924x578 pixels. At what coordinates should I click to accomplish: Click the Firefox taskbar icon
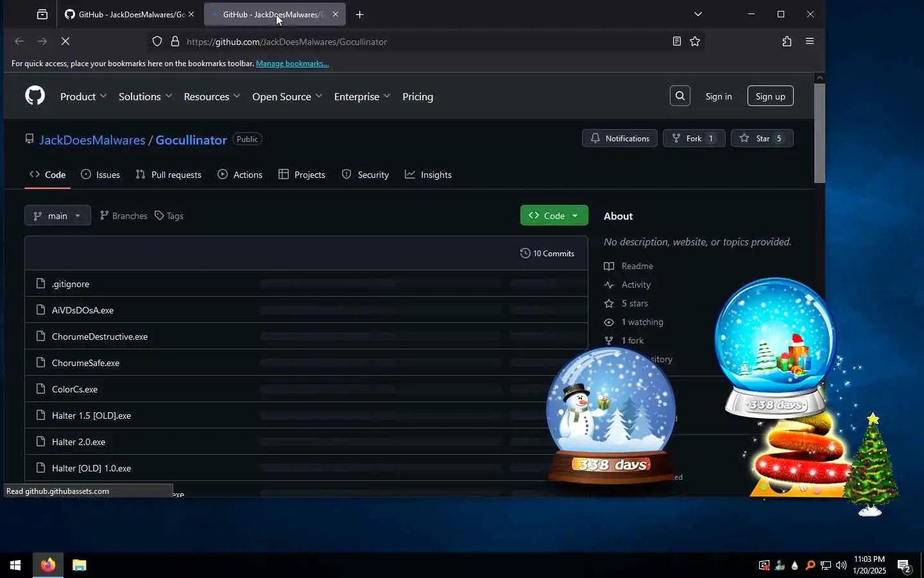tap(48, 565)
